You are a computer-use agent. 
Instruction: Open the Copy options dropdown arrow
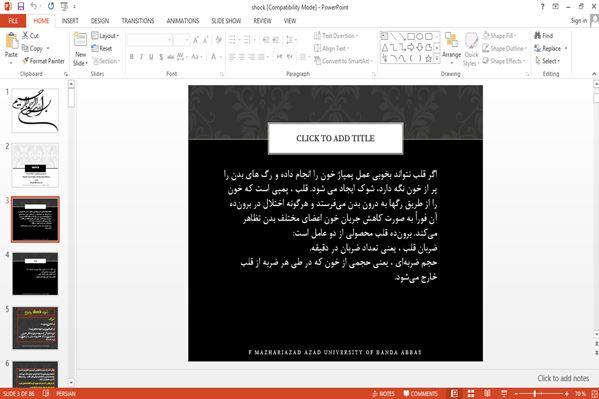48,49
